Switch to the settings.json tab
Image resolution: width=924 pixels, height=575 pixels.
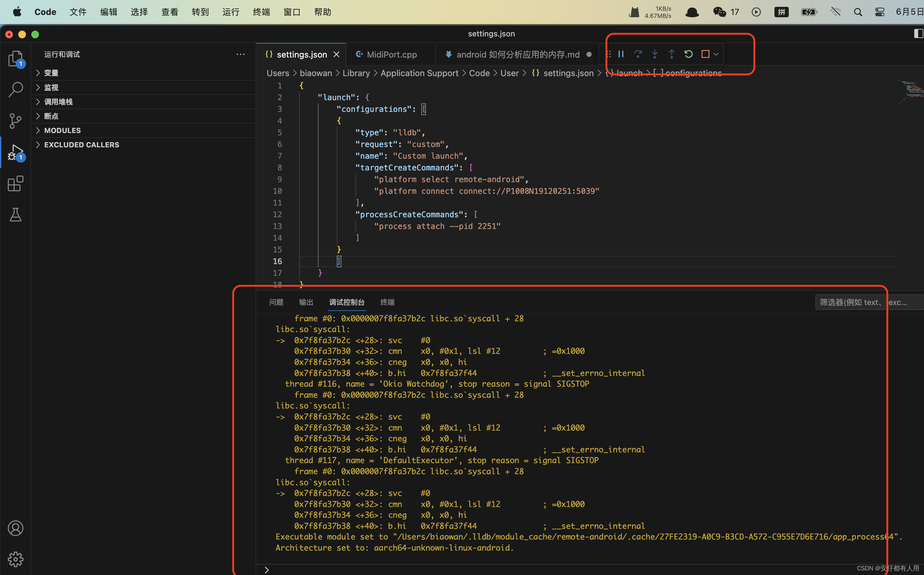pos(301,54)
